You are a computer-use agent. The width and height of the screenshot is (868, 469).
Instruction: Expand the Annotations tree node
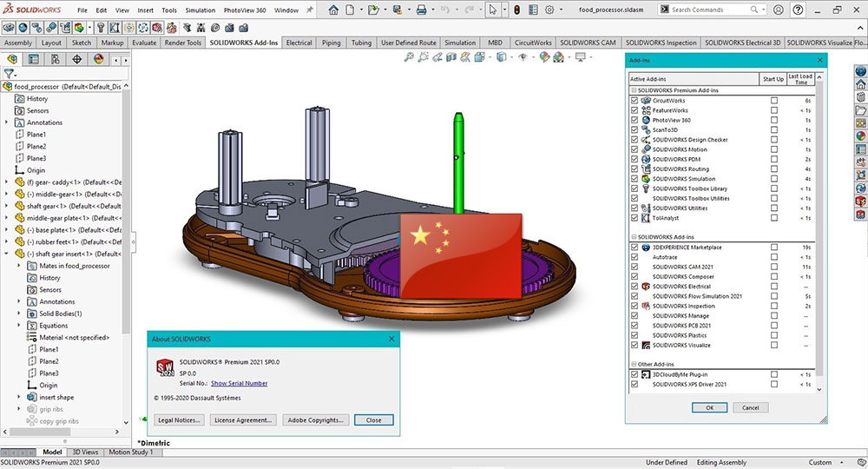coord(7,122)
